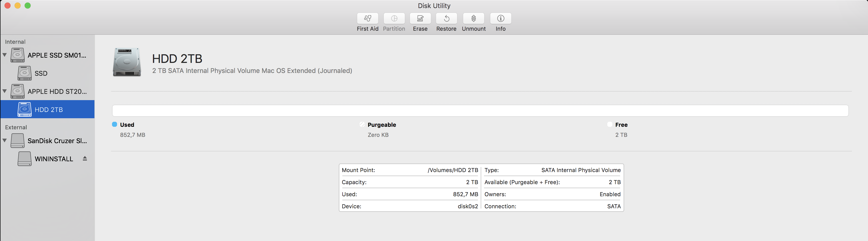The image size is (868, 241).
Task: Click the green zoom window button
Action: click(x=28, y=5)
